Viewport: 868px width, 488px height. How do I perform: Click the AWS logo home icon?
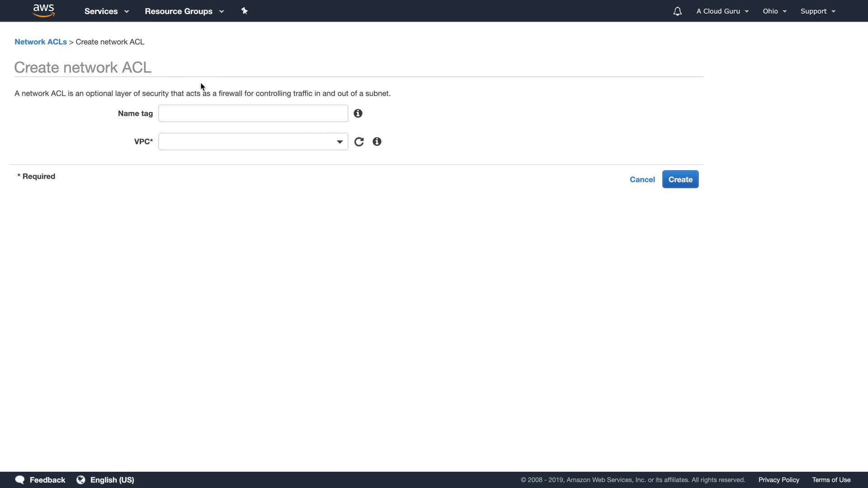pyautogui.click(x=43, y=10)
